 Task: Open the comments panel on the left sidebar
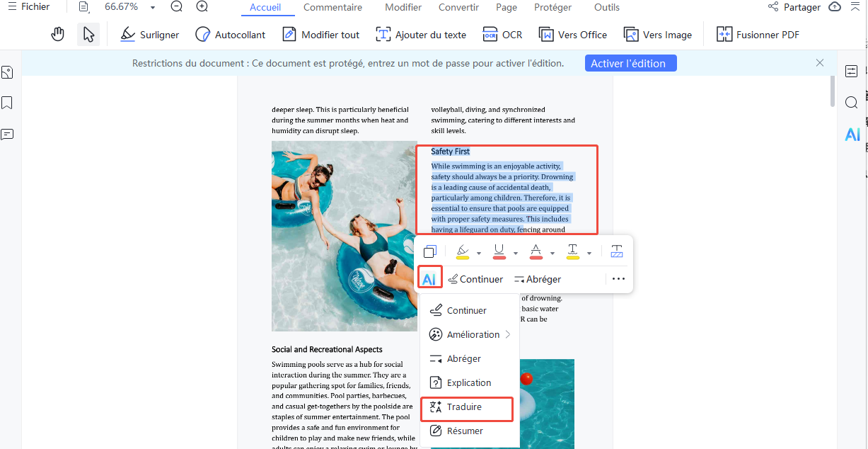click(x=8, y=134)
